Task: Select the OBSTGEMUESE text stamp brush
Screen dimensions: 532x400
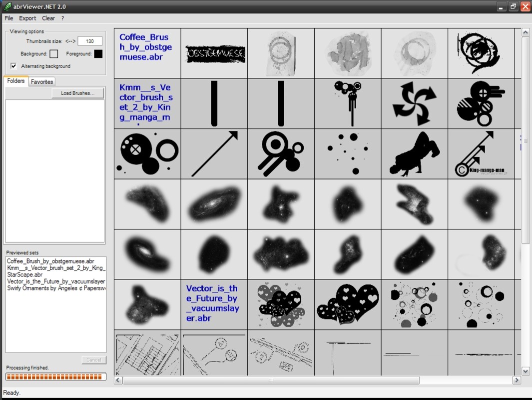Action: coord(214,53)
